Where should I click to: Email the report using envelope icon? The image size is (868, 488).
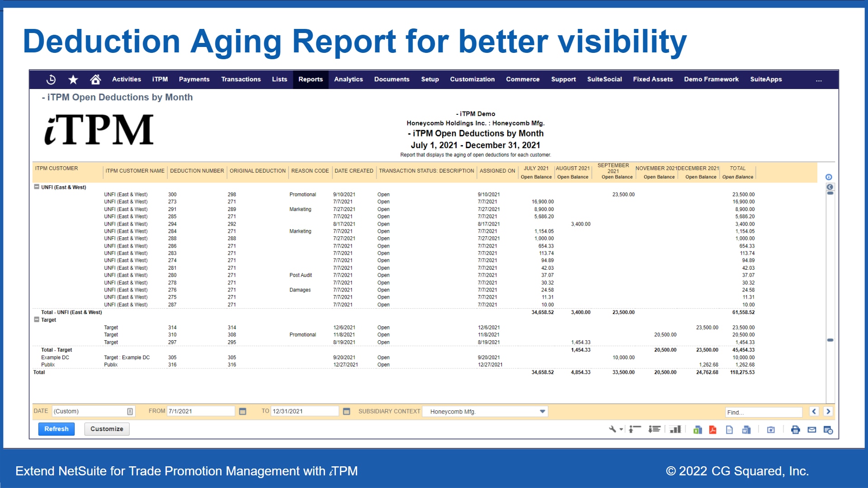[x=812, y=430]
